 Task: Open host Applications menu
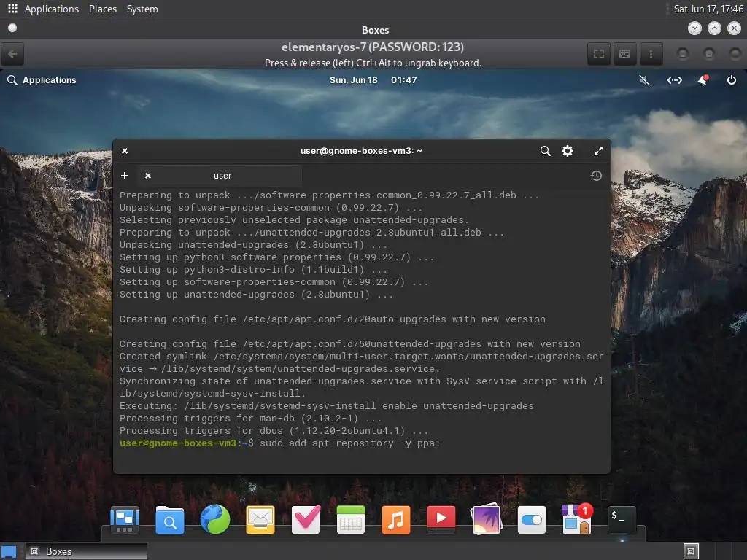click(52, 9)
